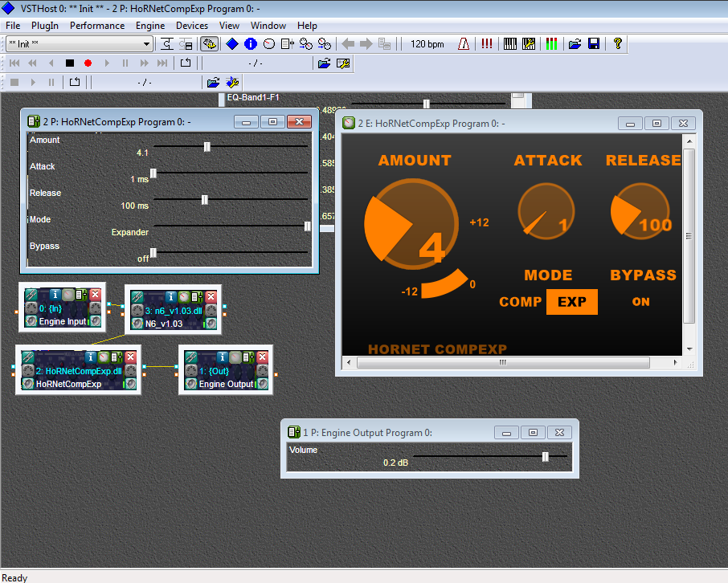Screen dimensions: 728x583
Task: Select EXP mode in HoRNet editor
Action: pos(572,302)
